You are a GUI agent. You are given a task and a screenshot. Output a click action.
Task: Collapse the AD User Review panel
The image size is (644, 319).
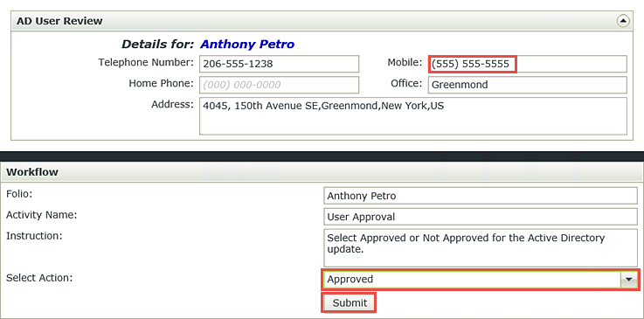pyautogui.click(x=623, y=21)
